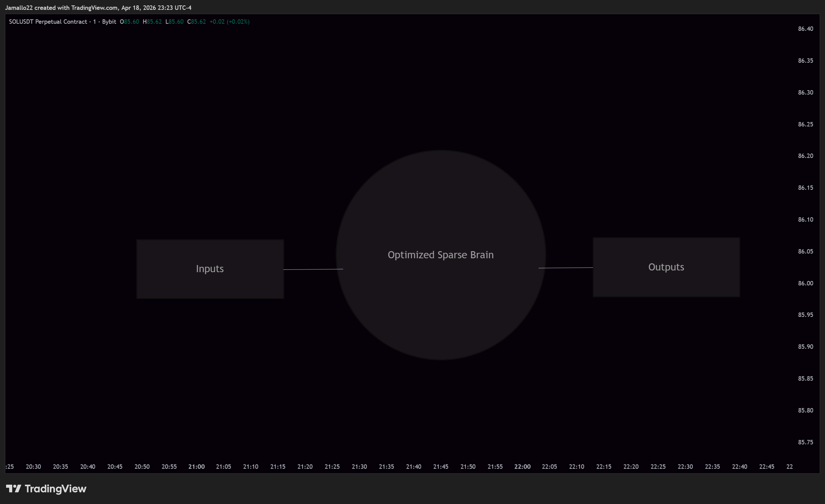Click the 85.85 price label
The width and height of the screenshot is (825, 504).
(806, 379)
